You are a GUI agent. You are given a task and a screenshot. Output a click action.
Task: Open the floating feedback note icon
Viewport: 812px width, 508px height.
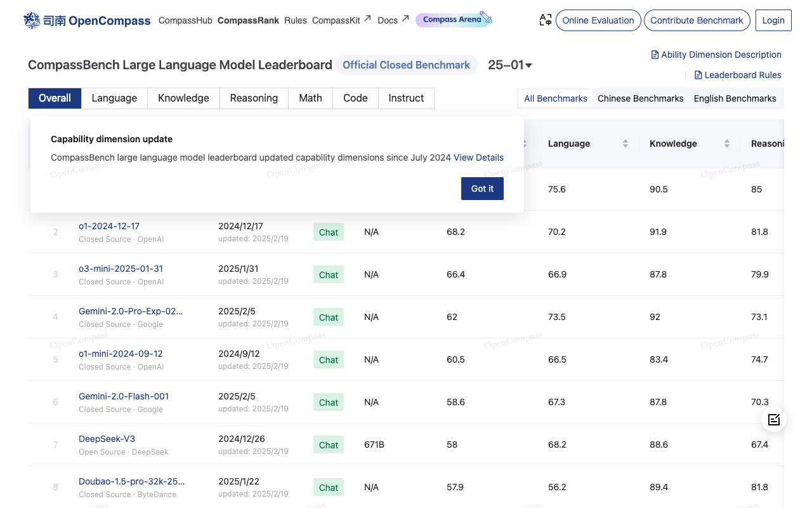(x=773, y=419)
